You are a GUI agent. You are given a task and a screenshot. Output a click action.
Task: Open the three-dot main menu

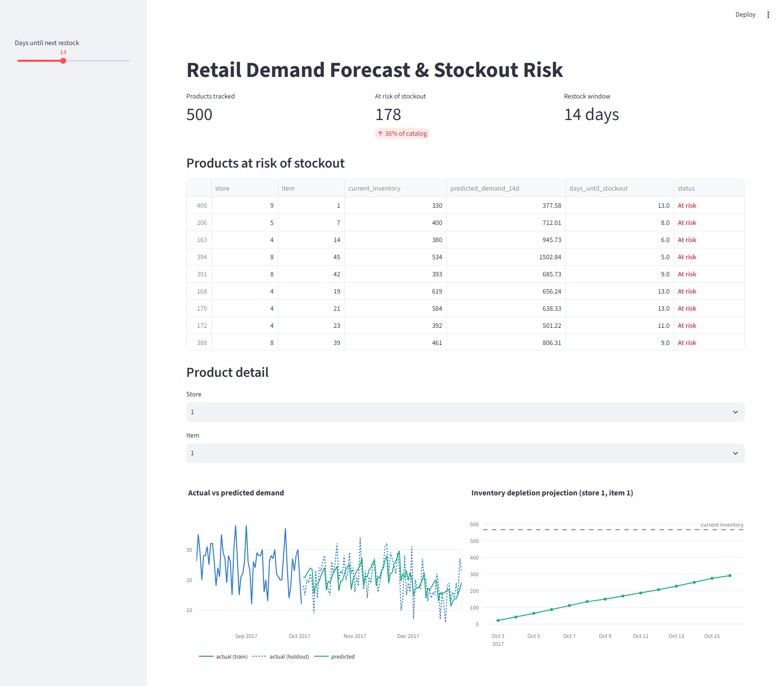click(x=768, y=15)
